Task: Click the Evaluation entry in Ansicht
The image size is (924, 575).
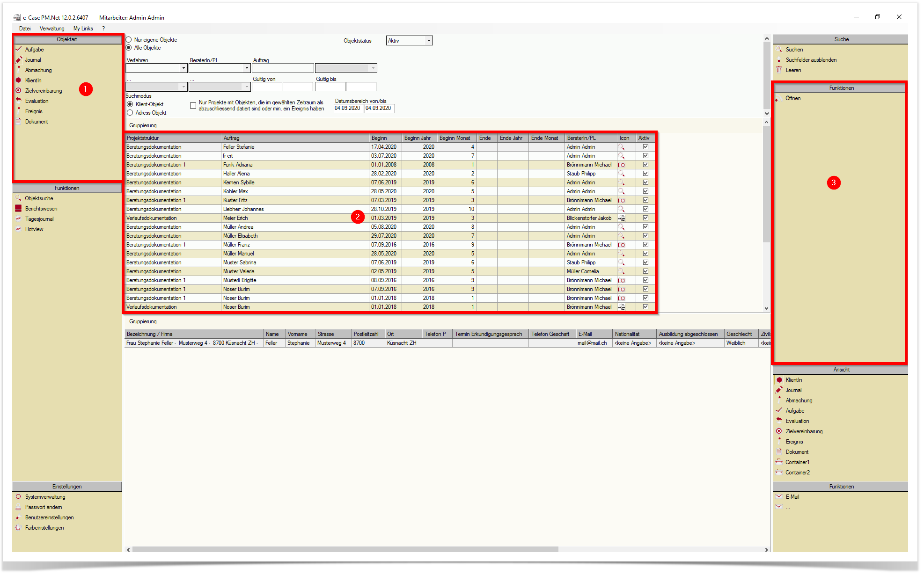Action: click(797, 421)
